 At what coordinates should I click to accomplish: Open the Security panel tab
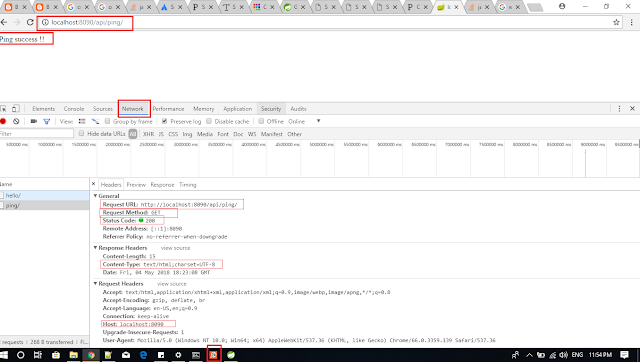point(271,109)
